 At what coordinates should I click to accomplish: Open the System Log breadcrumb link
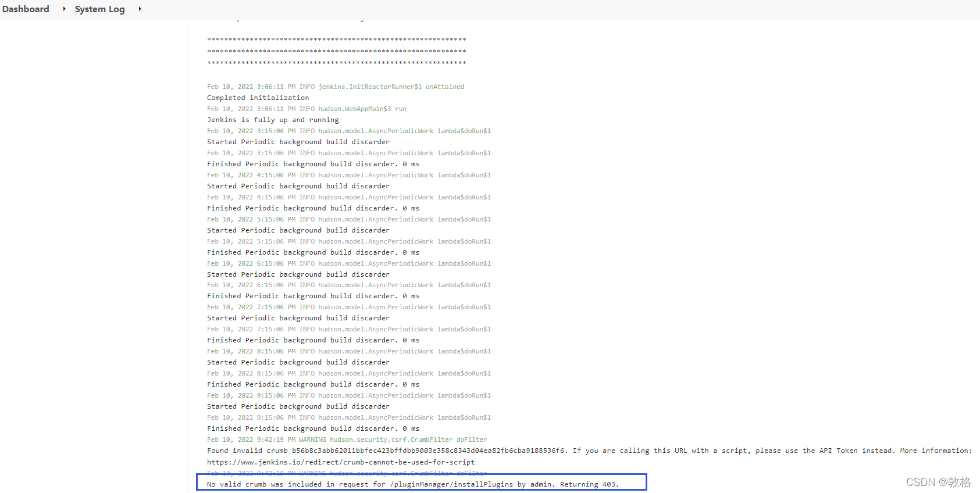tap(99, 9)
